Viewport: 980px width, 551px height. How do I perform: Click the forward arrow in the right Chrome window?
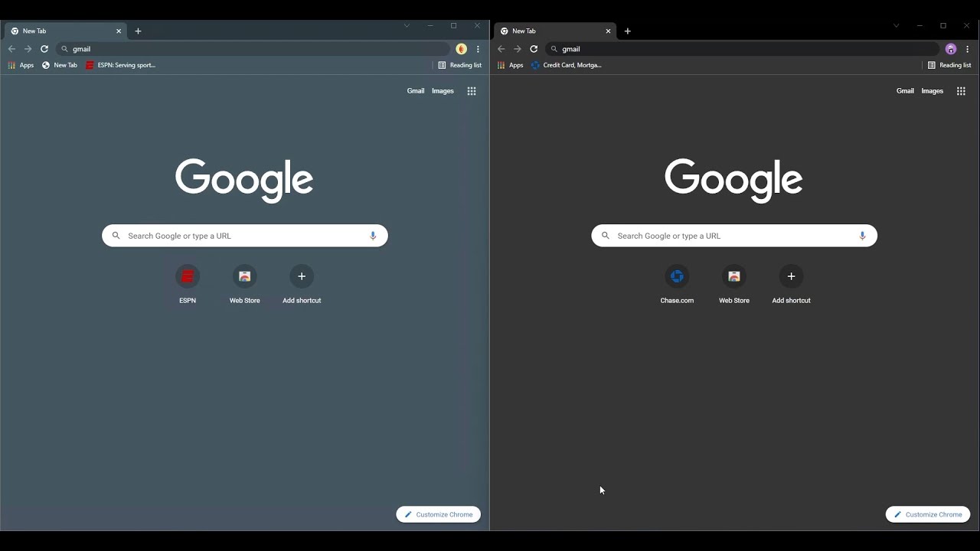[517, 49]
